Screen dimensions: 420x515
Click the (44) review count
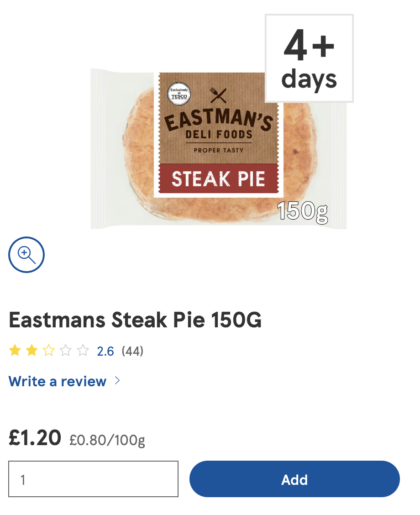click(x=132, y=352)
